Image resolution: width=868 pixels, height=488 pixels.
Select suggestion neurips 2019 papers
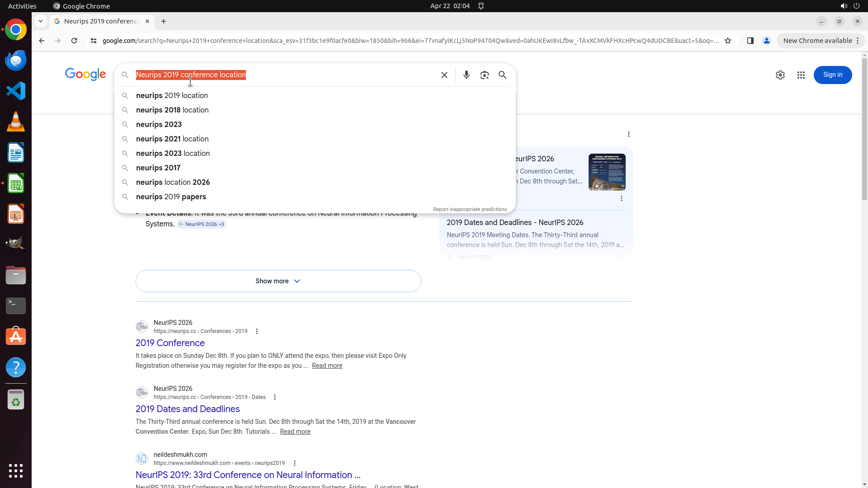pos(171,197)
